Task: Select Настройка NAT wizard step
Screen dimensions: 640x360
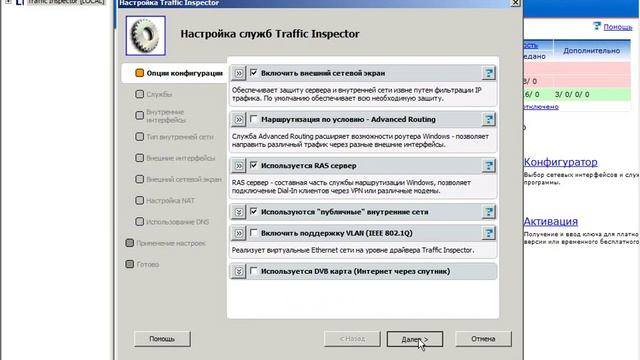Action: (x=171, y=200)
